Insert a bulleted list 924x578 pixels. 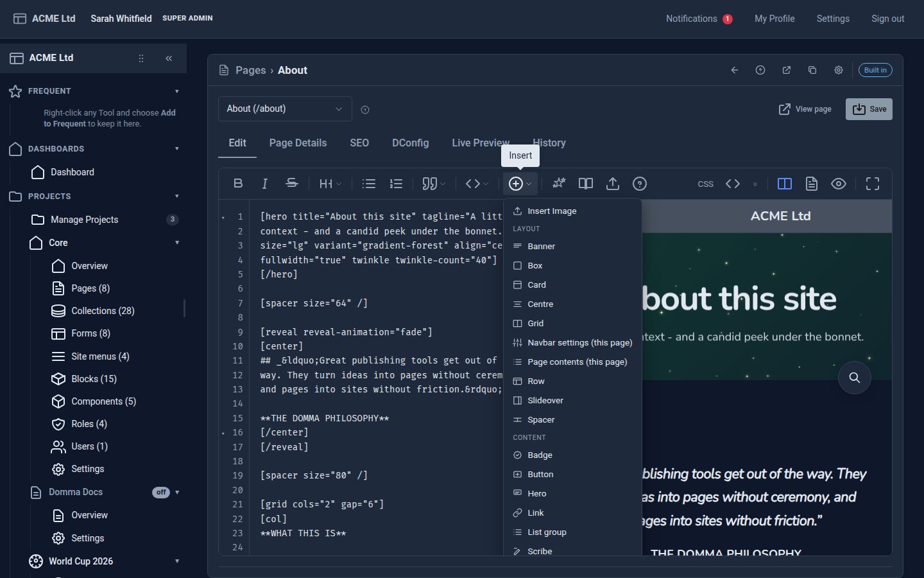(369, 184)
